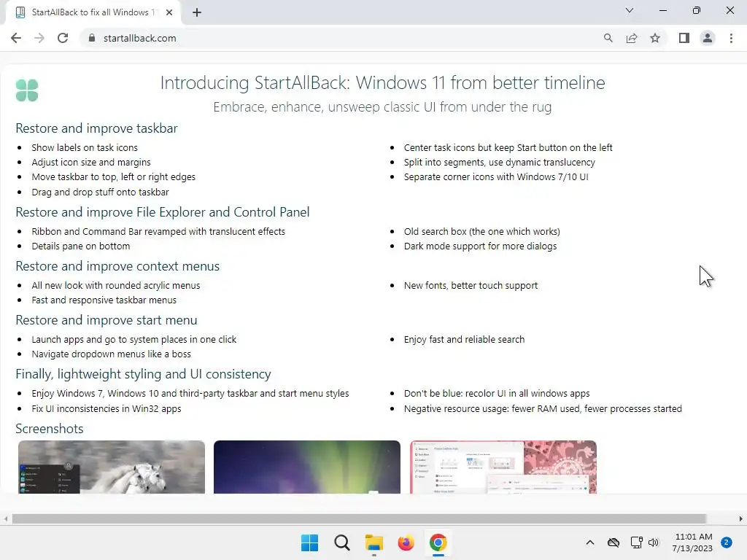Click the cloud sync tray icon

click(614, 542)
